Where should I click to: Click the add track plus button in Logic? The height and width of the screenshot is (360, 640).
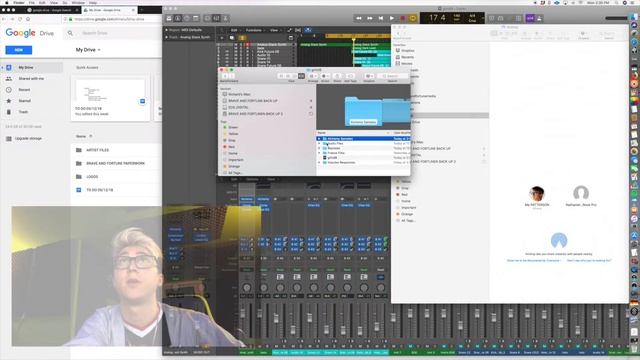[222, 38]
